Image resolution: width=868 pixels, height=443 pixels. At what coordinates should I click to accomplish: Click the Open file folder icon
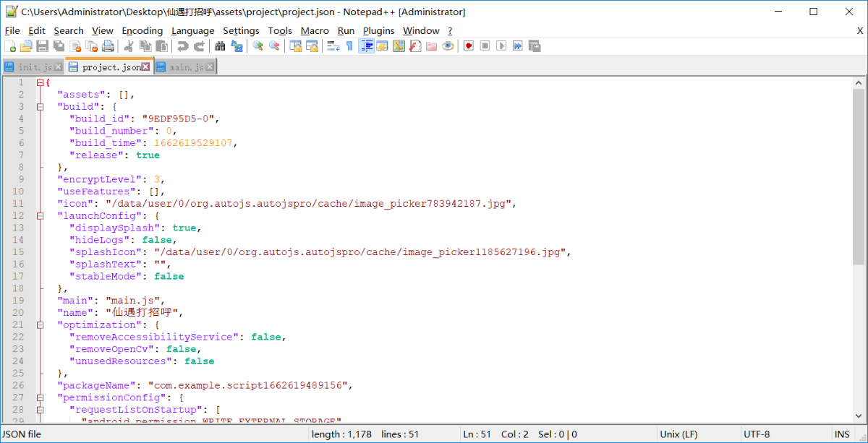[x=26, y=46]
